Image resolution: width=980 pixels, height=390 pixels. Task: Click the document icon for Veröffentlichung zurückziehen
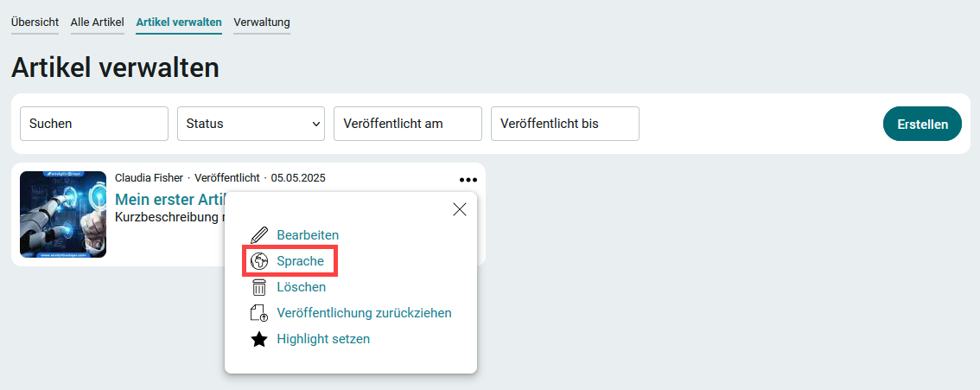coord(258,313)
